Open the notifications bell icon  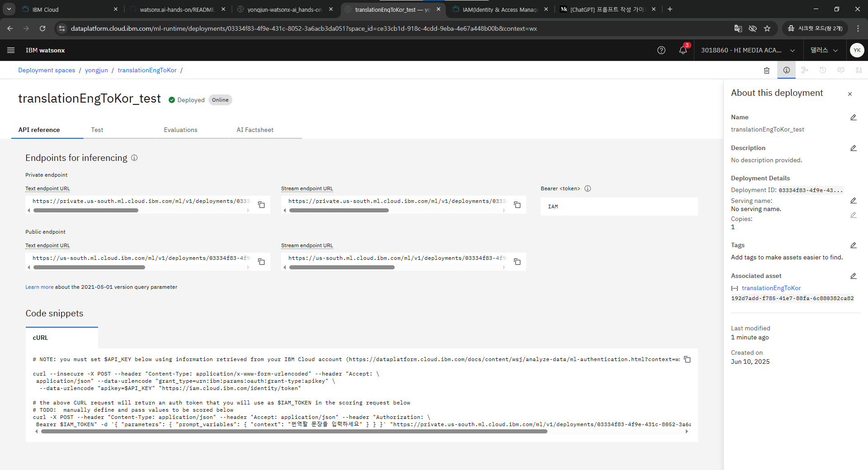pos(683,50)
